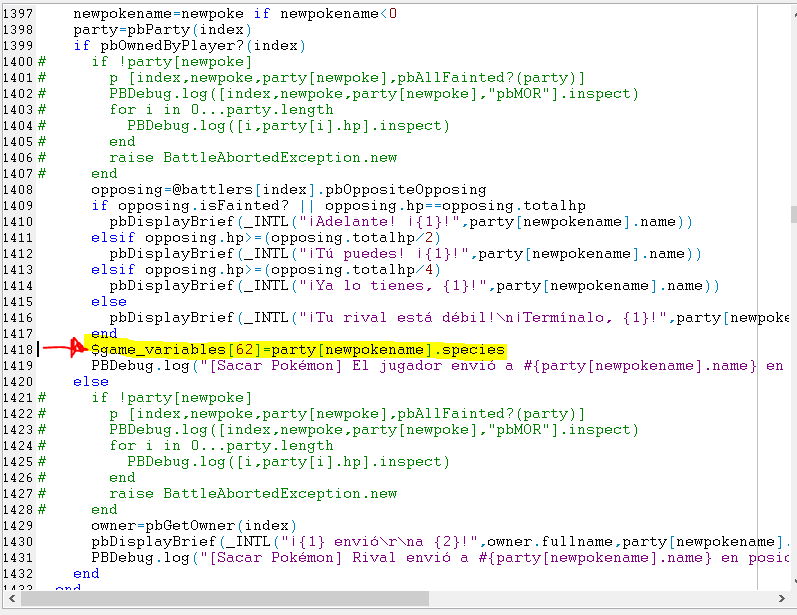Click the horizontal scrollbar right arrow
Screen dimensions: 797x615
click(777, 598)
